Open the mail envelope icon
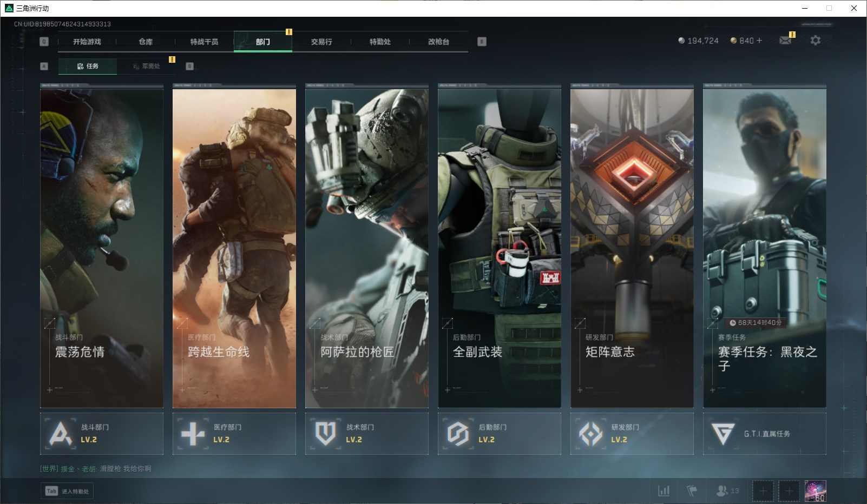Screen dimensions: 867x504 click(785, 41)
